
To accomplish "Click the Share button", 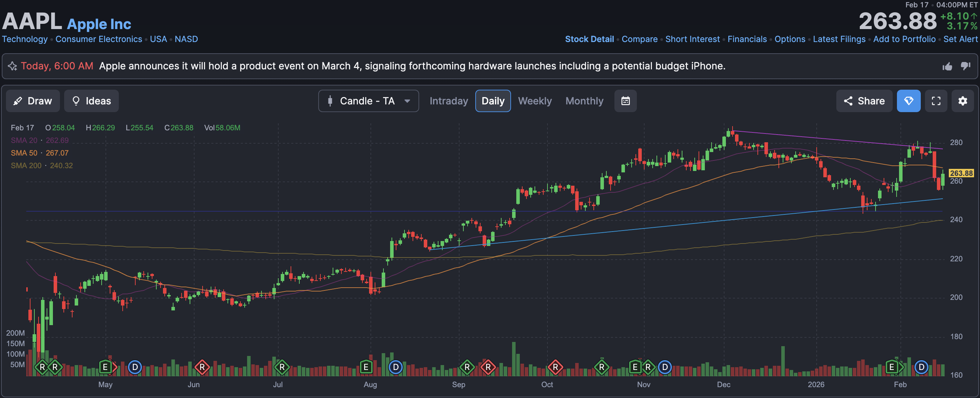I will tap(864, 101).
